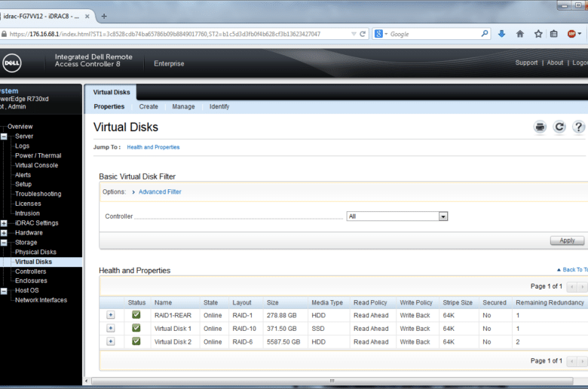Open Licenses tree item

tap(28, 204)
